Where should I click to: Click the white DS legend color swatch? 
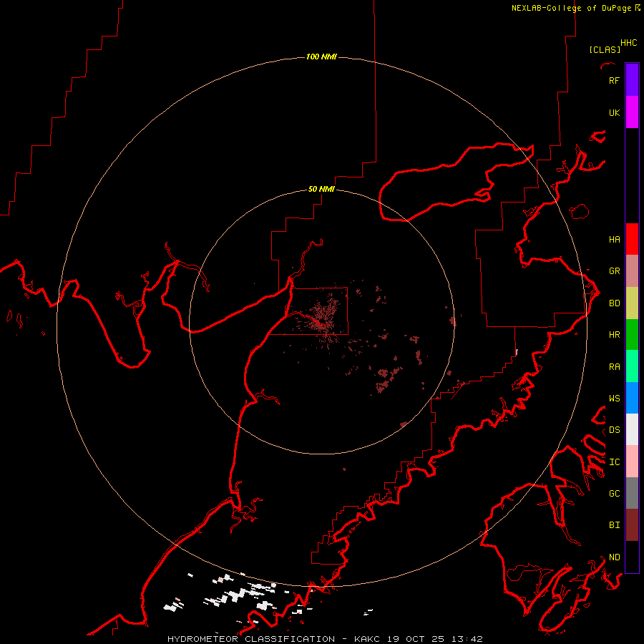coord(632,429)
